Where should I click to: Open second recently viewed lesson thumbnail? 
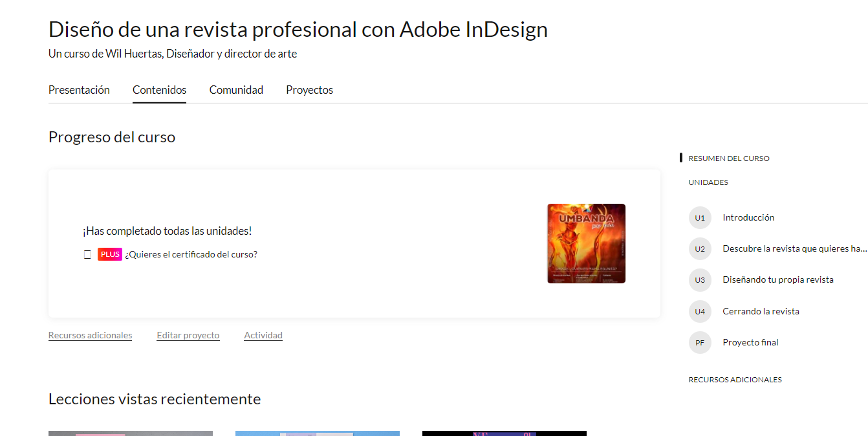coord(318,433)
